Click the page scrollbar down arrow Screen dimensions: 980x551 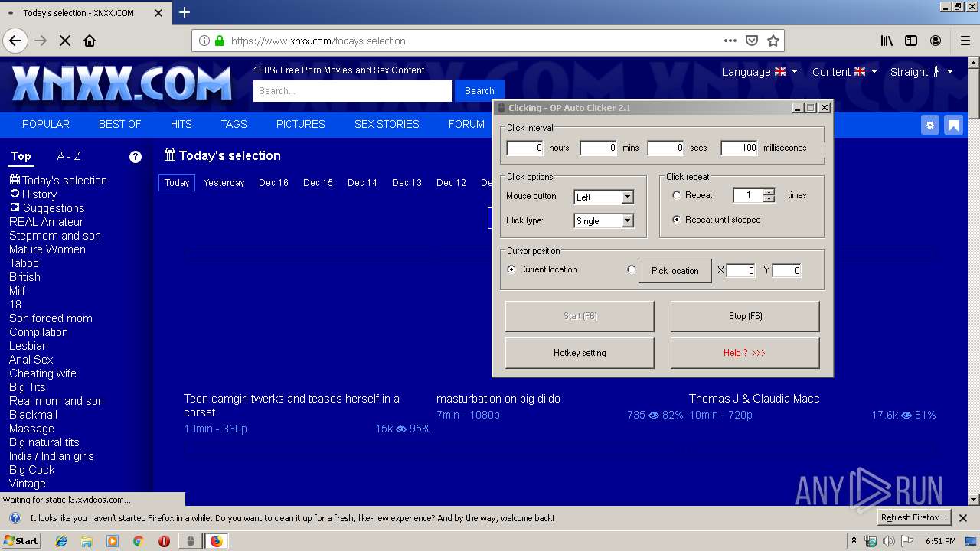coord(973,500)
